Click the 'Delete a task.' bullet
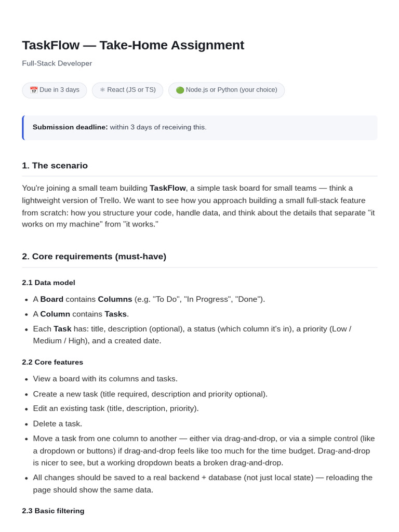 57,424
